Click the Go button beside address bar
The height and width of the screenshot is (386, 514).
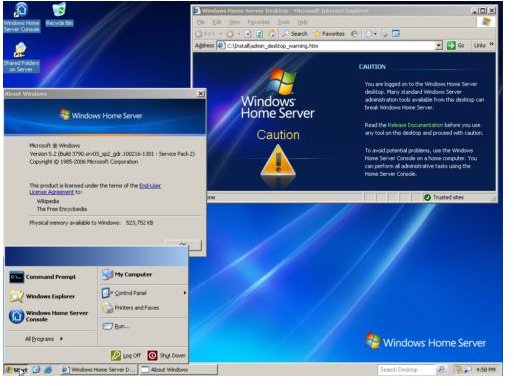(456, 45)
